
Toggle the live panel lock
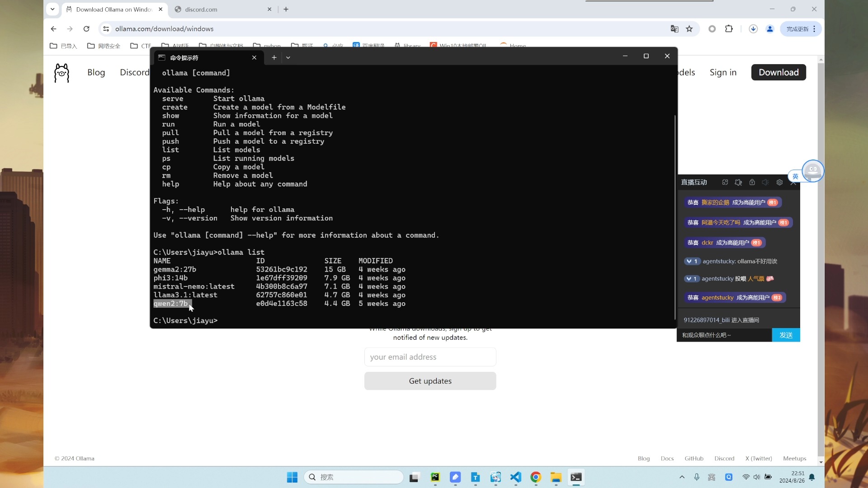(x=752, y=183)
